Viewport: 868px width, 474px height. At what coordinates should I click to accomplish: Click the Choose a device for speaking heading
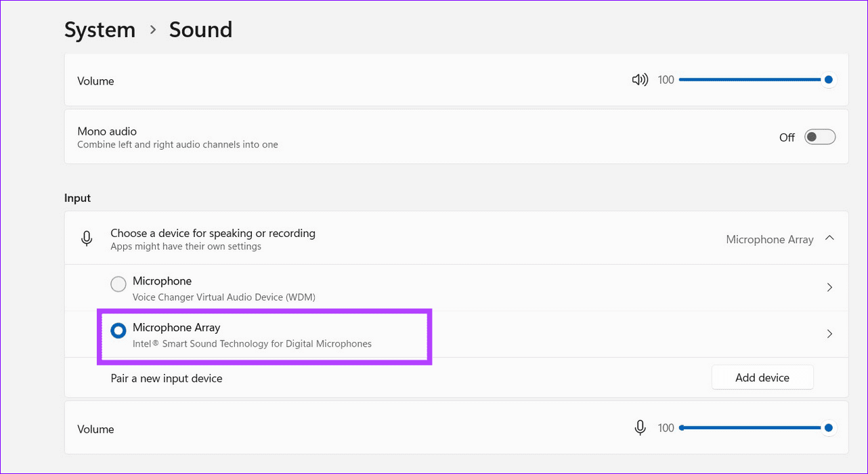click(213, 233)
